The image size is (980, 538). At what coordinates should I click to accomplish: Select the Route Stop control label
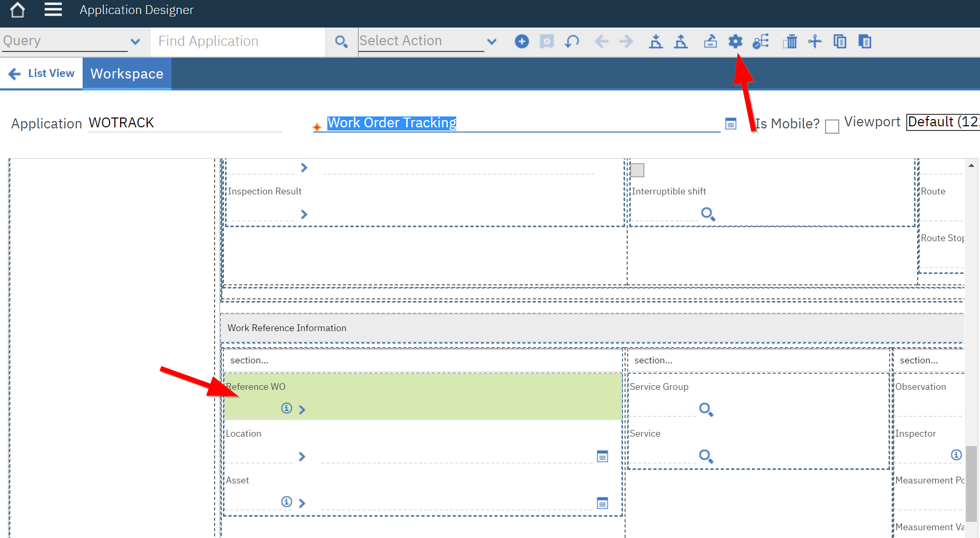943,238
